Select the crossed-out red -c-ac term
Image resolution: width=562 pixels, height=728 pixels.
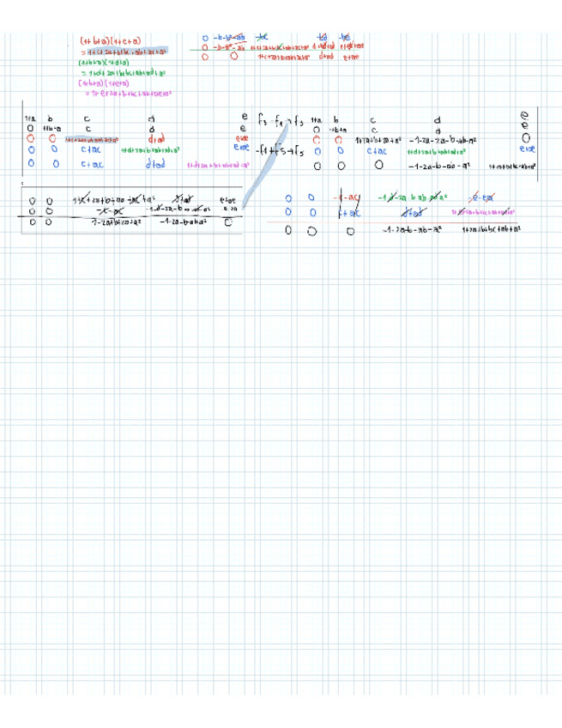point(346,197)
